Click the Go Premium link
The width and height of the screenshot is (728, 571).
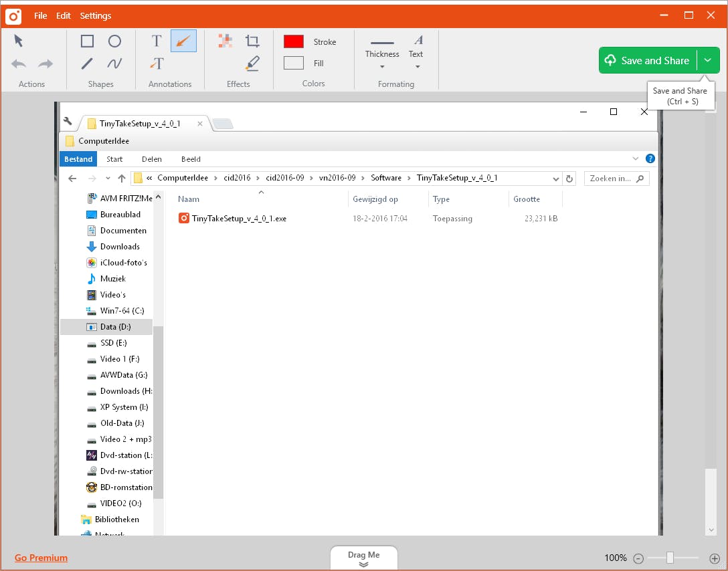(x=41, y=558)
